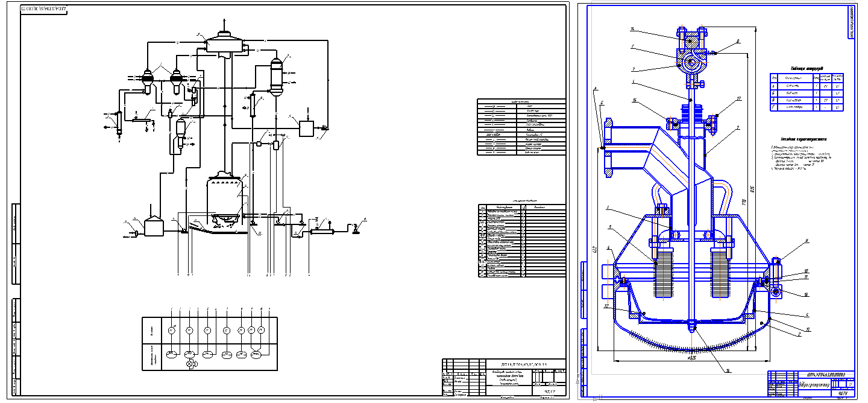The image size is (868, 403).
Task: Select the equipment list table on the left sheet
Action: point(521,240)
